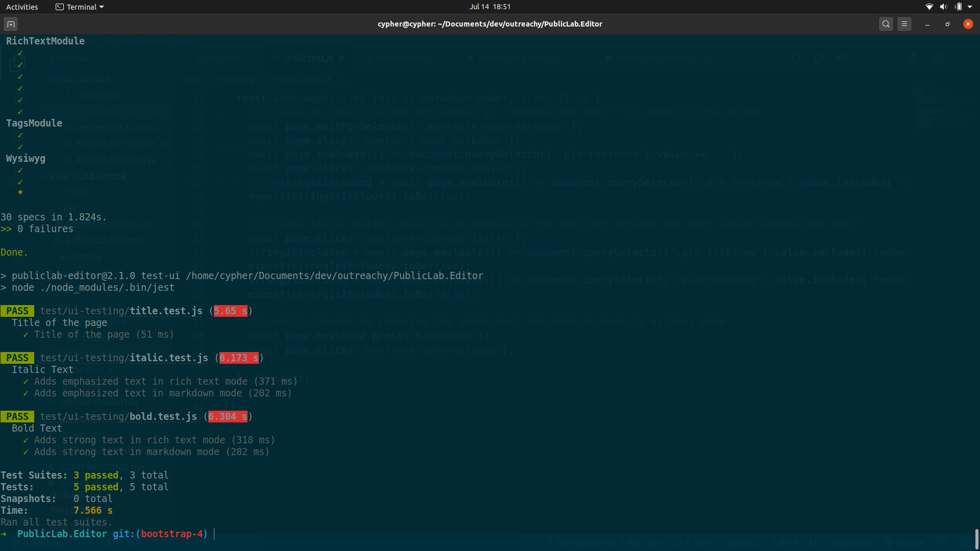
Task: Open the clock and calendar panel
Action: (489, 7)
